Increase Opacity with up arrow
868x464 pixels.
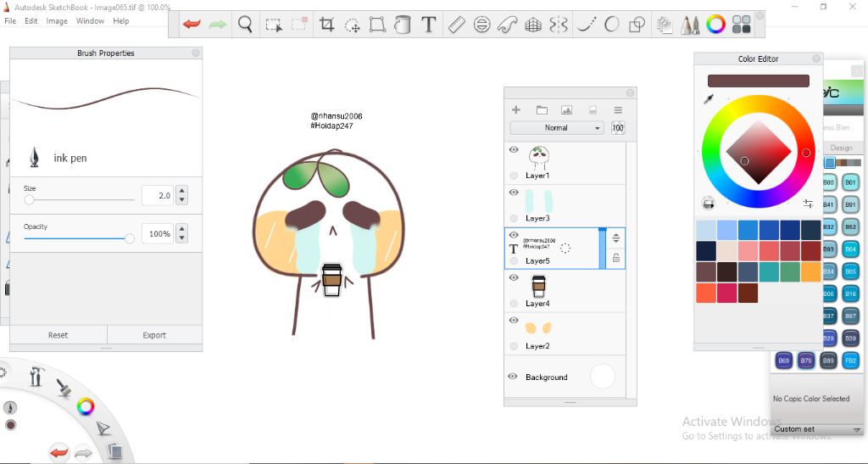[x=182, y=229]
